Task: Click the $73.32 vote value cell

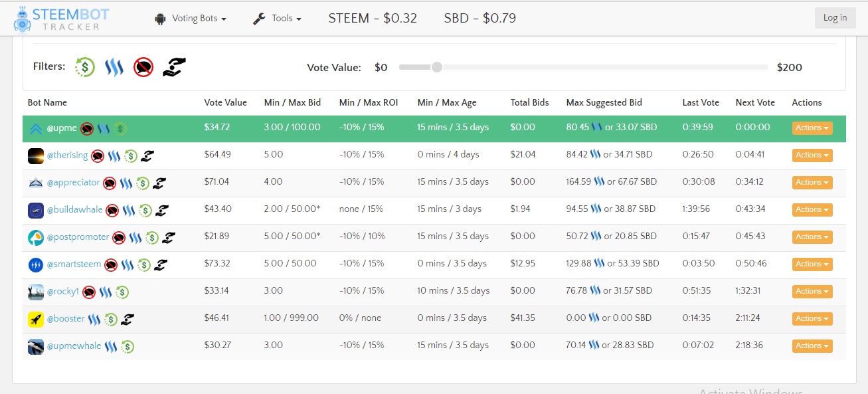Action: pos(217,263)
